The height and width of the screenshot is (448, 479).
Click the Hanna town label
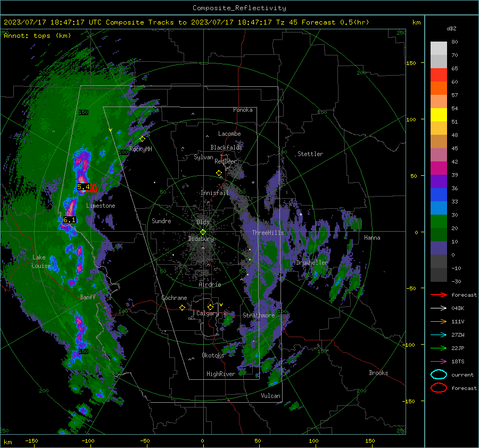tap(372, 238)
